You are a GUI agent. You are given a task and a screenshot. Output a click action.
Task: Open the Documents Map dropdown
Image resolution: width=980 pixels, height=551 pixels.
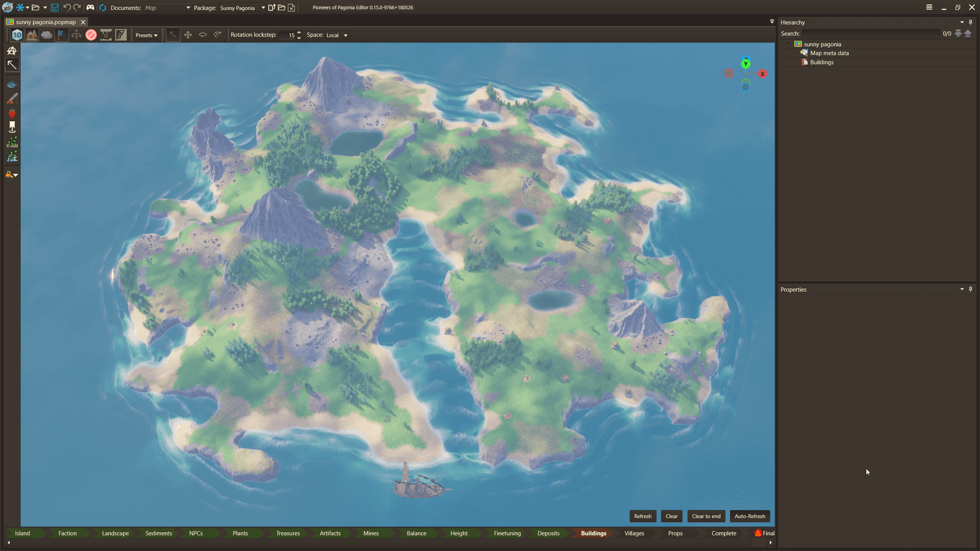(167, 8)
